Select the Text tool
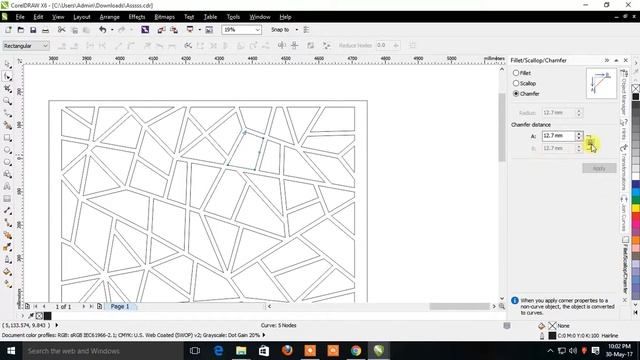The height and width of the screenshot is (360, 640). (x=7, y=187)
